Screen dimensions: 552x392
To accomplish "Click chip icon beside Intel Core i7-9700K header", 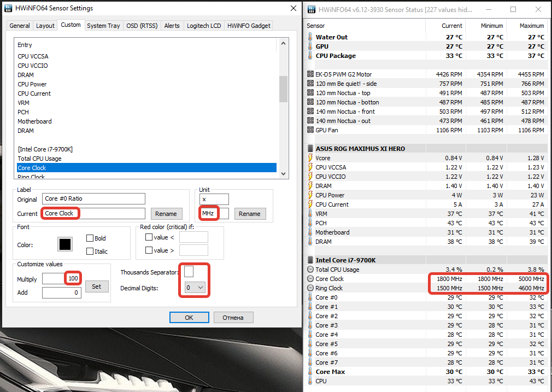I will point(310,260).
